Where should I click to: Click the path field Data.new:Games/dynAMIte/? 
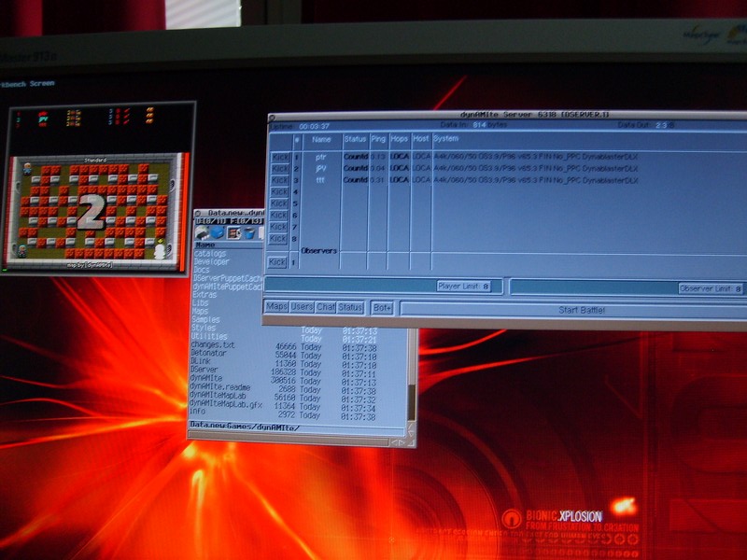point(297,427)
